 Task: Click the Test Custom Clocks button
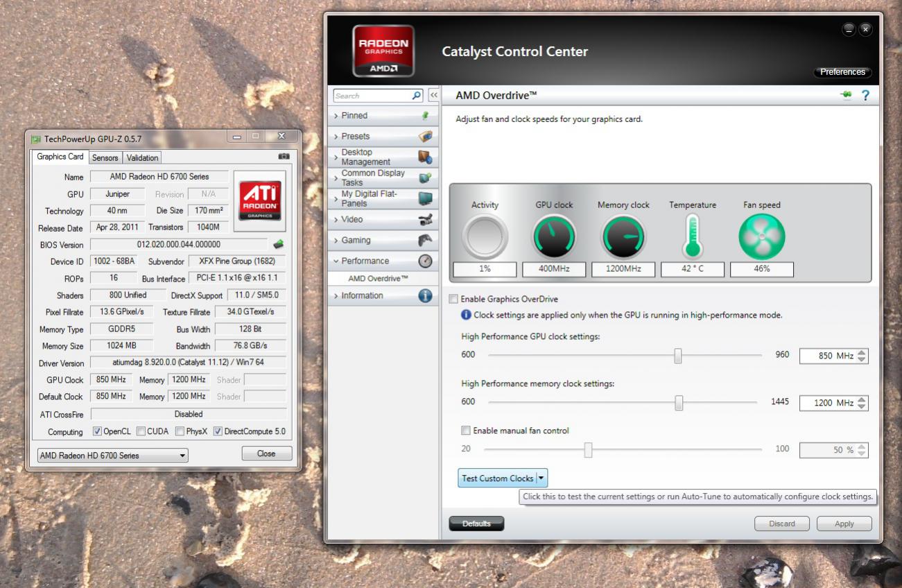pyautogui.click(x=497, y=478)
